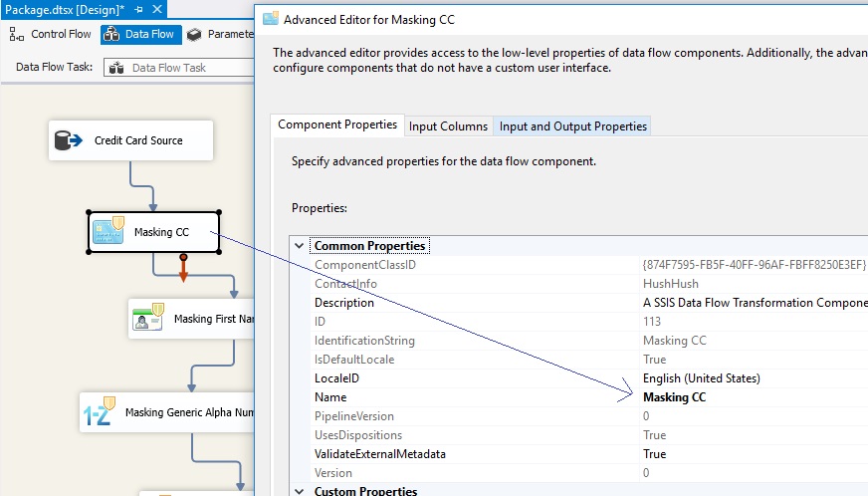868x496 pixels.
Task: Switch to the Input Columns tab
Action: pyautogui.click(x=448, y=126)
